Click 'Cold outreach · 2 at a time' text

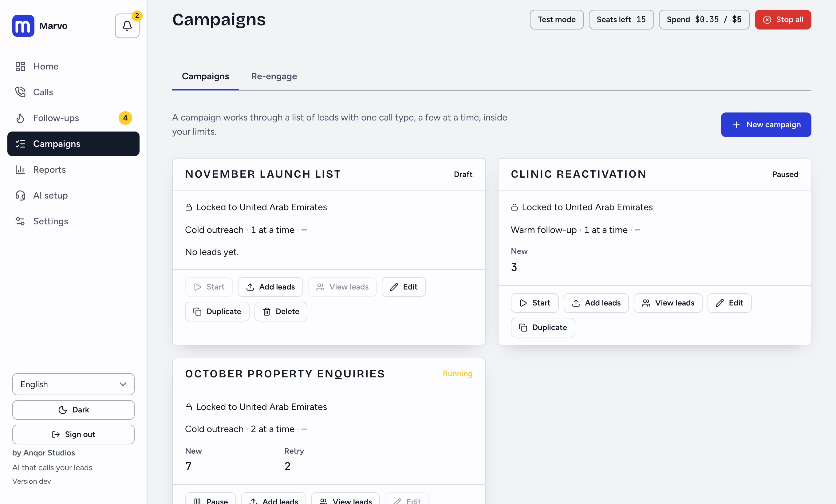pos(239,429)
